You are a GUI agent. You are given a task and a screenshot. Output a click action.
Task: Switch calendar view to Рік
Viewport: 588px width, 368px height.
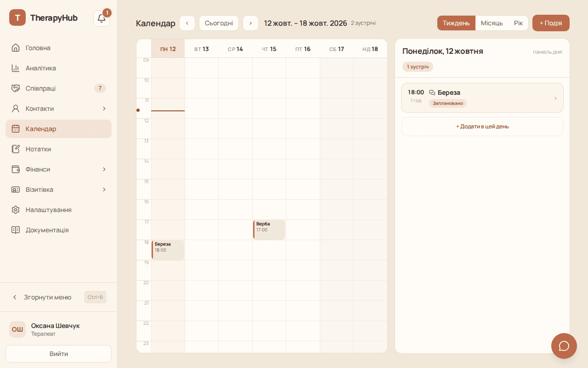tap(518, 23)
